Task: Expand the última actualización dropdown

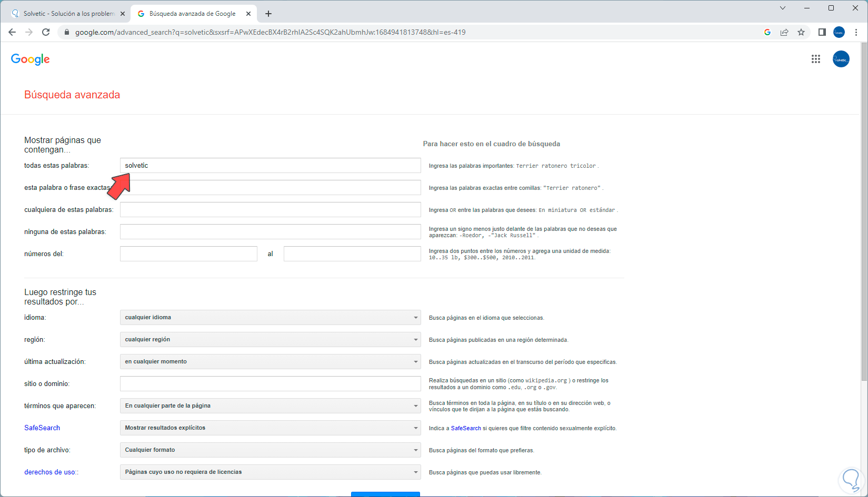Action: (271, 362)
